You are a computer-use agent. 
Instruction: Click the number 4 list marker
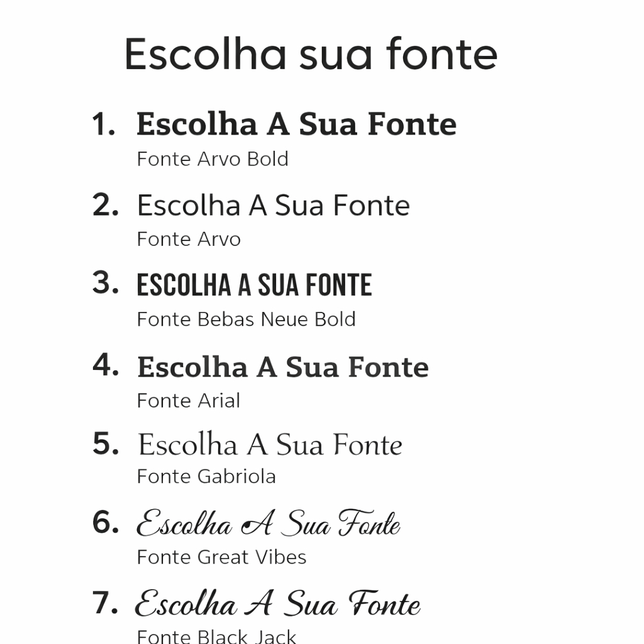105,365
